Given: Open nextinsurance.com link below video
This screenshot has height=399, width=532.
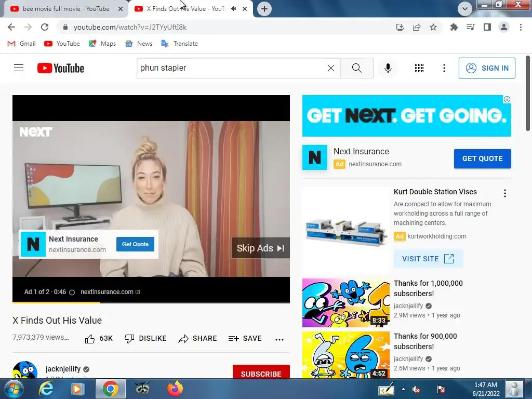Looking at the screenshot, I should coord(110,292).
